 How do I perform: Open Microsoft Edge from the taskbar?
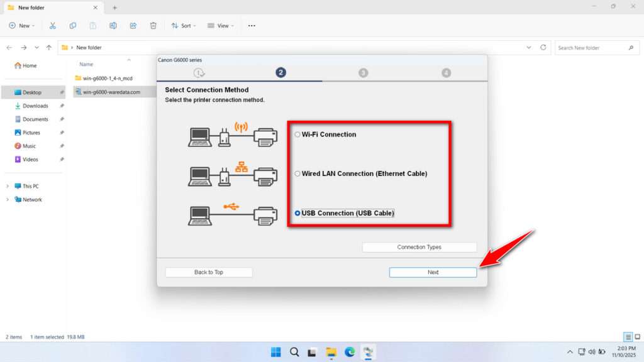click(350, 352)
